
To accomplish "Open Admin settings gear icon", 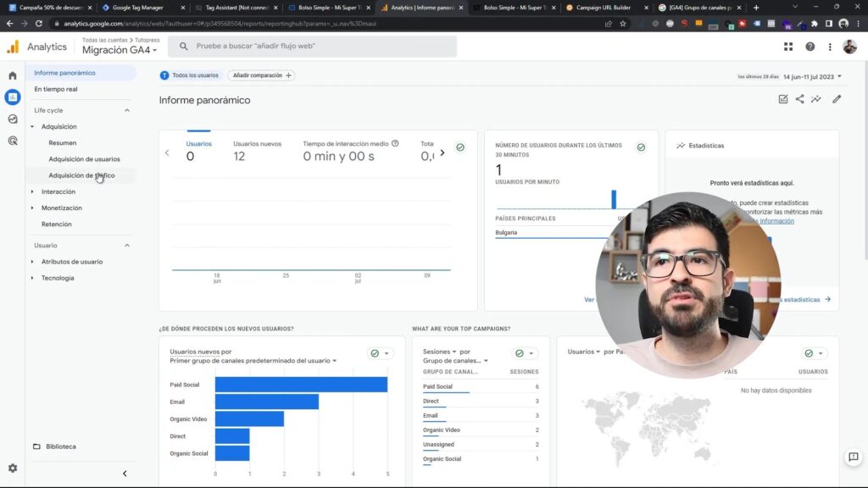I will [13, 468].
